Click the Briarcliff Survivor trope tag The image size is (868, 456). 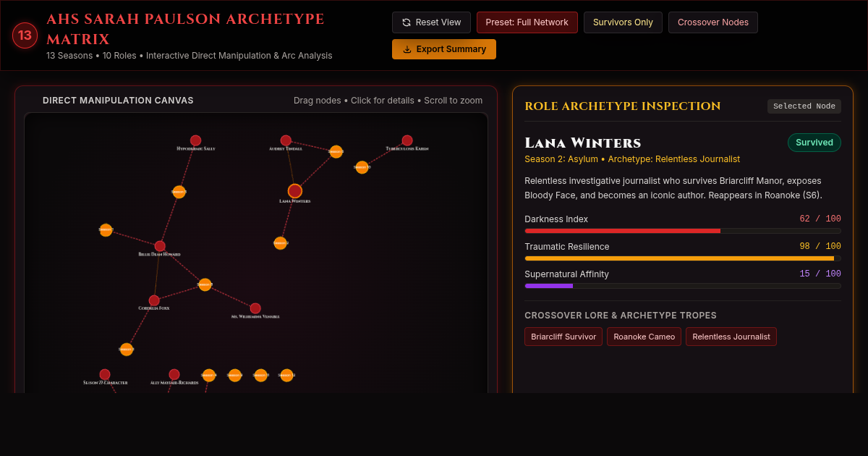(x=563, y=337)
